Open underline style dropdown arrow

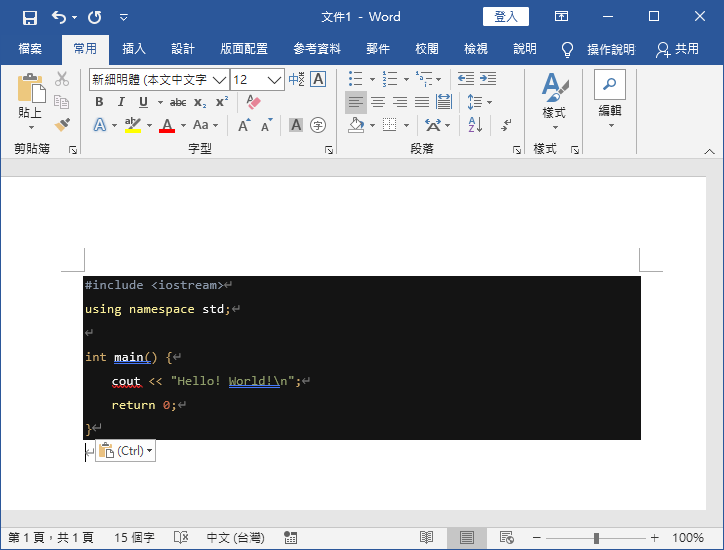160,102
